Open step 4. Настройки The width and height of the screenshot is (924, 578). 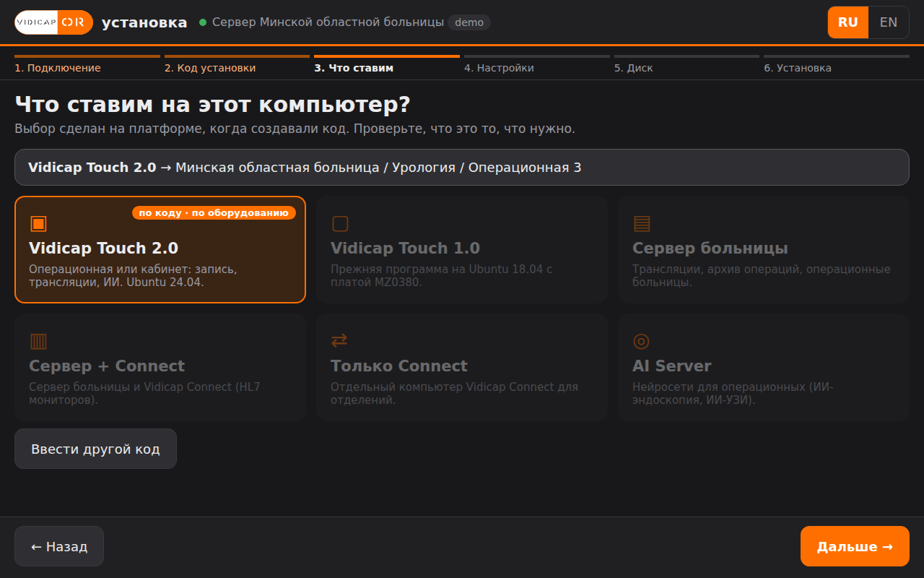coord(536,64)
